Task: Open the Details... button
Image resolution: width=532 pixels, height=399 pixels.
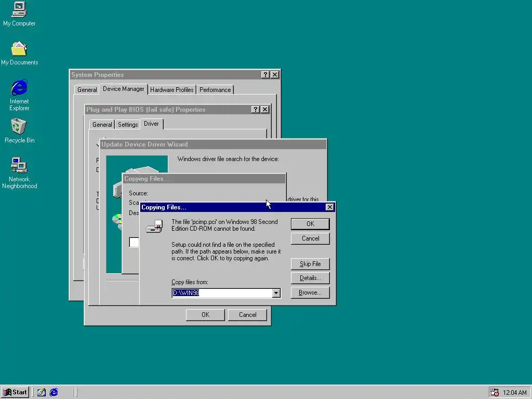Action: [x=310, y=278]
